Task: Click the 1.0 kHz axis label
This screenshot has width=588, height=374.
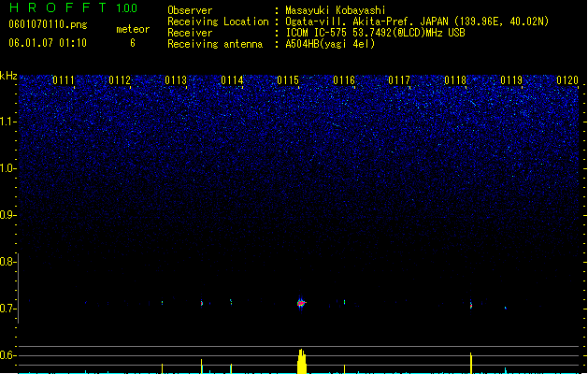Action: (x=7, y=168)
